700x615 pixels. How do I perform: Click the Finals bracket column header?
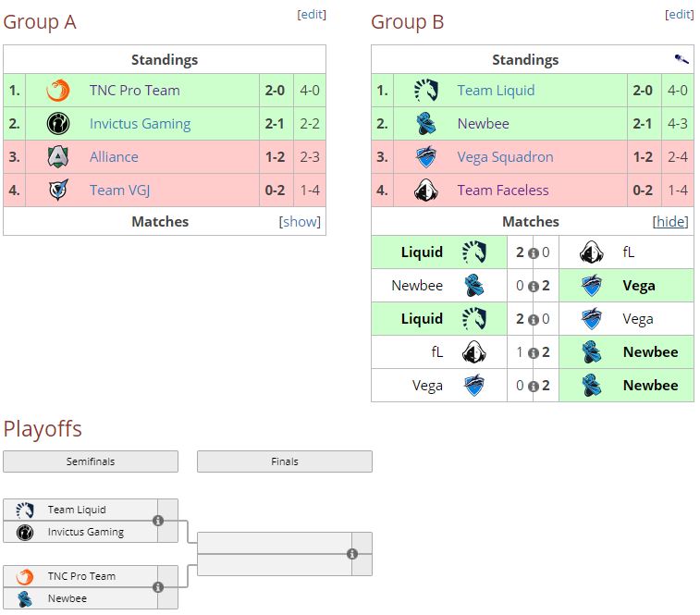tap(285, 461)
